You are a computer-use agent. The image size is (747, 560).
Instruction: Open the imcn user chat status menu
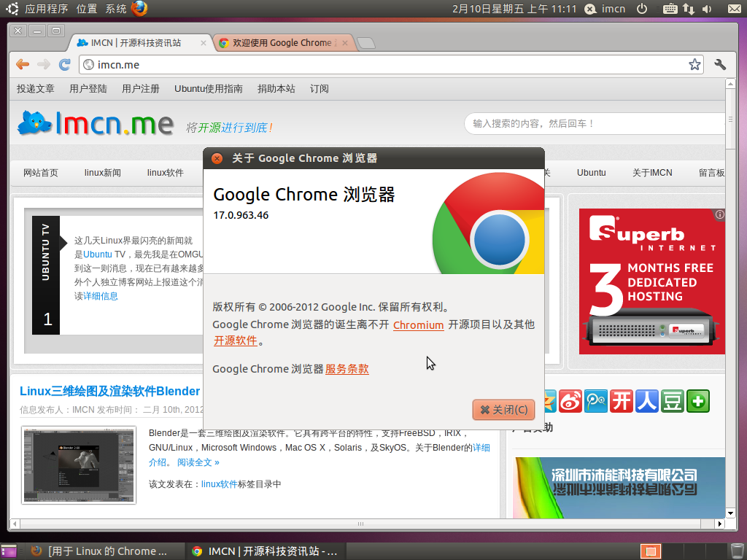[605, 9]
